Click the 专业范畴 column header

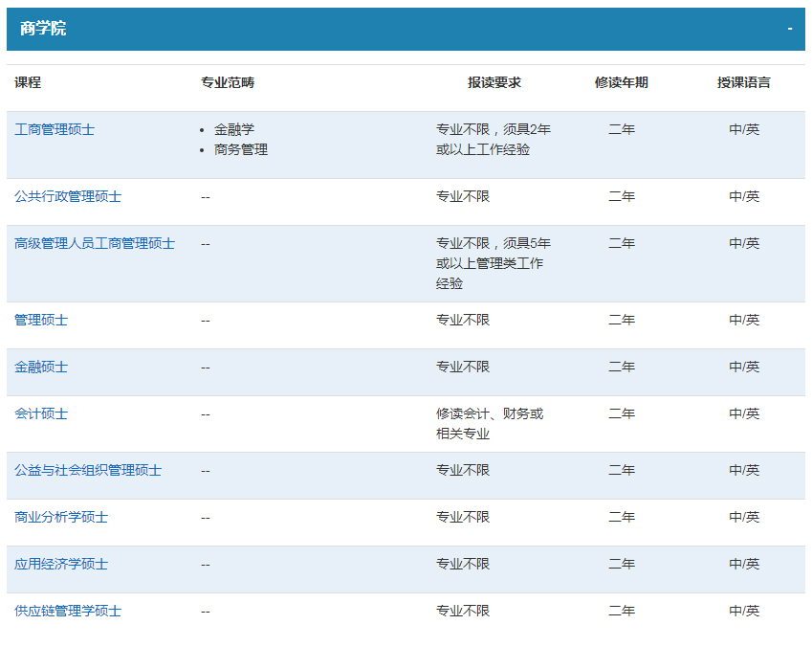(x=228, y=82)
